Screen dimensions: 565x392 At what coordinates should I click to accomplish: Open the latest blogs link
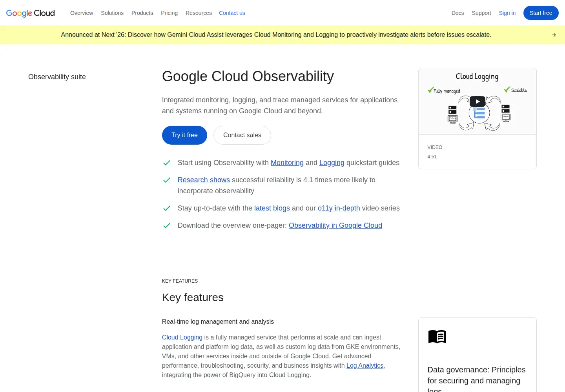[272, 208]
